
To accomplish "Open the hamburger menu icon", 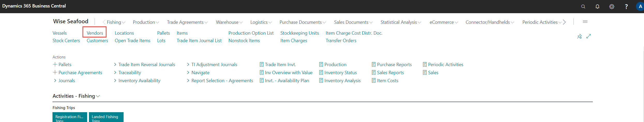I will (x=585, y=22).
